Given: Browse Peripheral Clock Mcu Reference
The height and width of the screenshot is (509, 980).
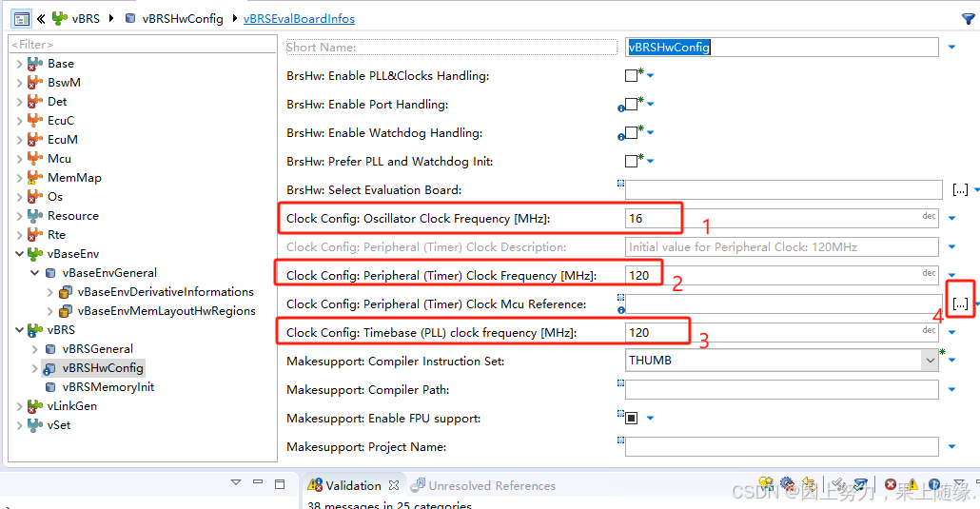Looking at the screenshot, I should click(x=961, y=303).
